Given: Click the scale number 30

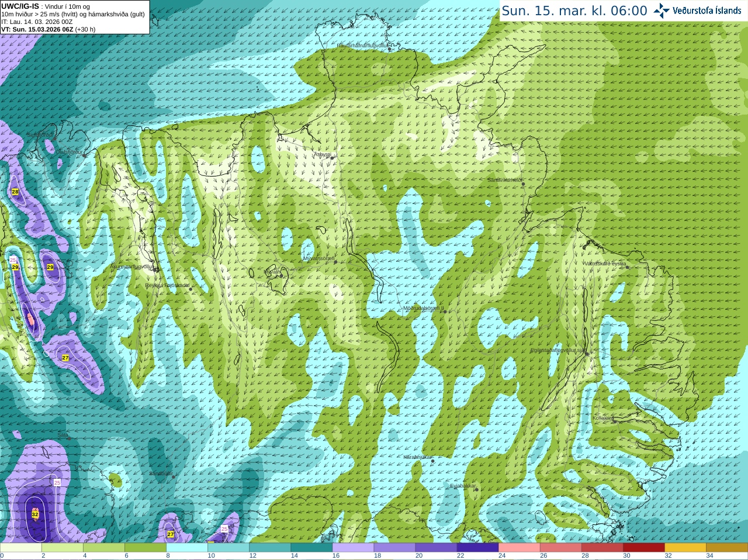Looking at the screenshot, I should 626,556.
